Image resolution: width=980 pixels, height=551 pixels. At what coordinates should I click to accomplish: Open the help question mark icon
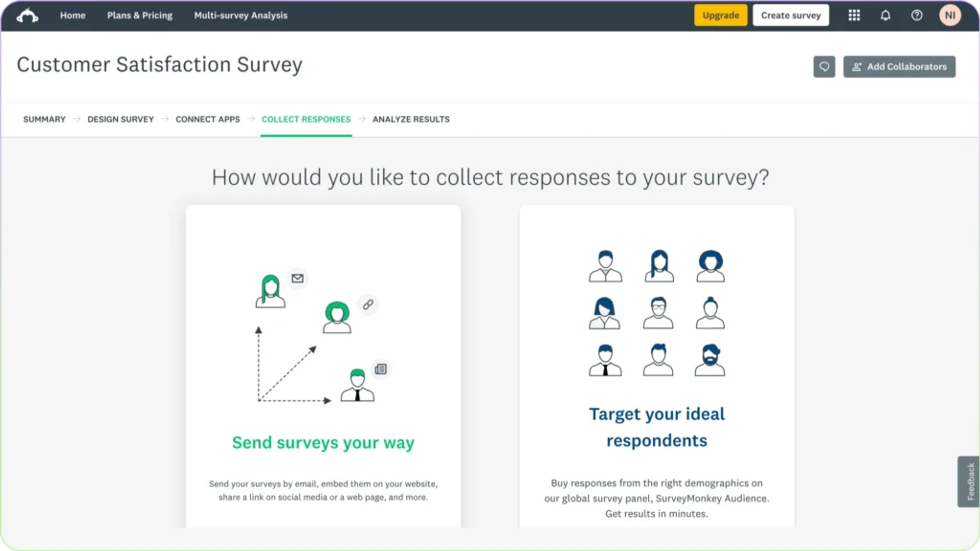(x=917, y=15)
